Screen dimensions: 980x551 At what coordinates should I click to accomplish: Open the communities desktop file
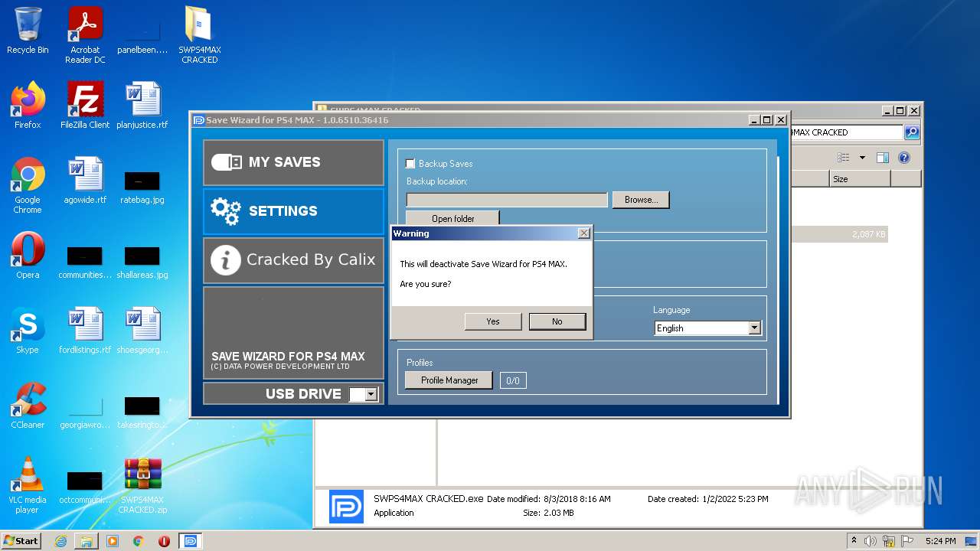85,262
